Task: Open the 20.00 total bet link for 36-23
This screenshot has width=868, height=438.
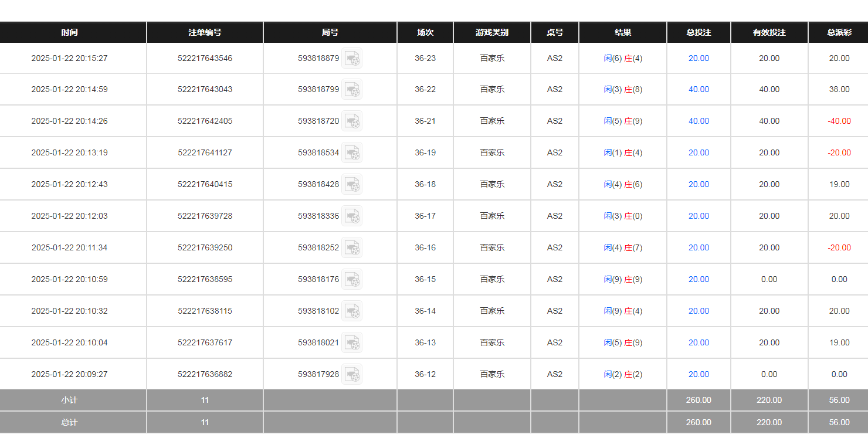Action: [x=699, y=58]
